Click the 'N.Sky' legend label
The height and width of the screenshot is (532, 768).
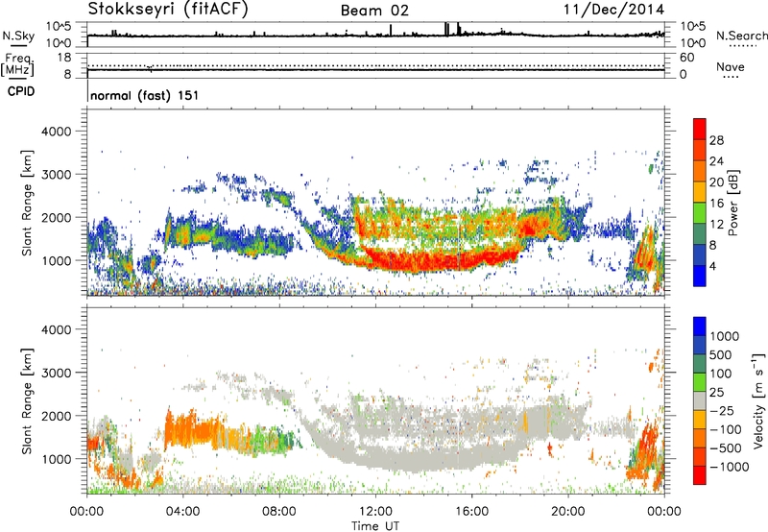[18, 36]
